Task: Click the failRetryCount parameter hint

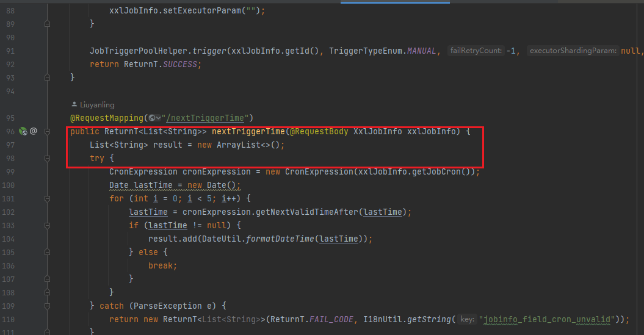Action: click(476, 51)
